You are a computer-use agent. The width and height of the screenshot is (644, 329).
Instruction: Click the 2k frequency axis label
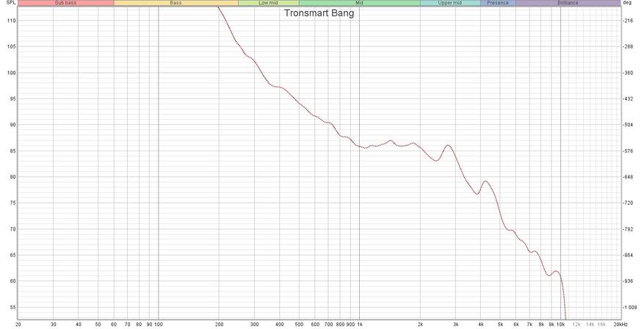[420, 325]
